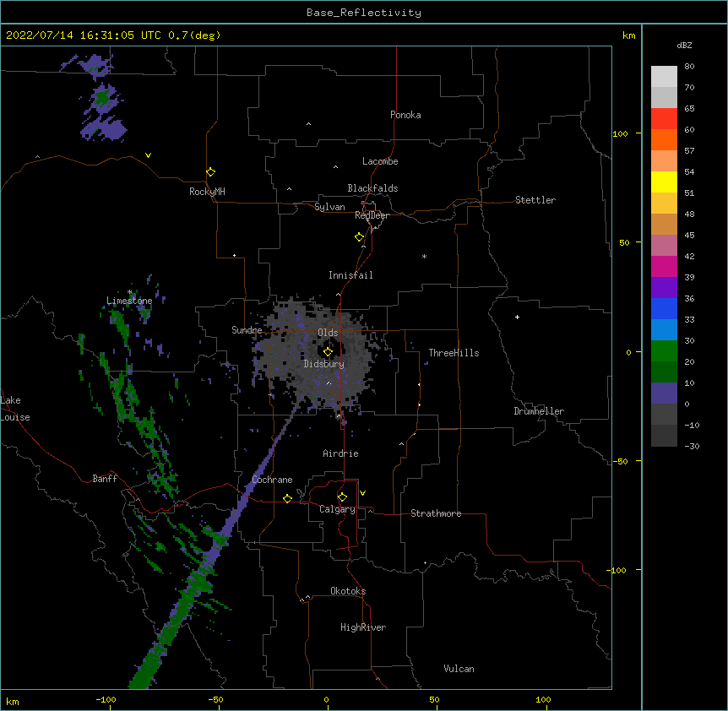This screenshot has width=728, height=711.
Task: Click the 45 value on dBZ scale
Action: click(689, 236)
